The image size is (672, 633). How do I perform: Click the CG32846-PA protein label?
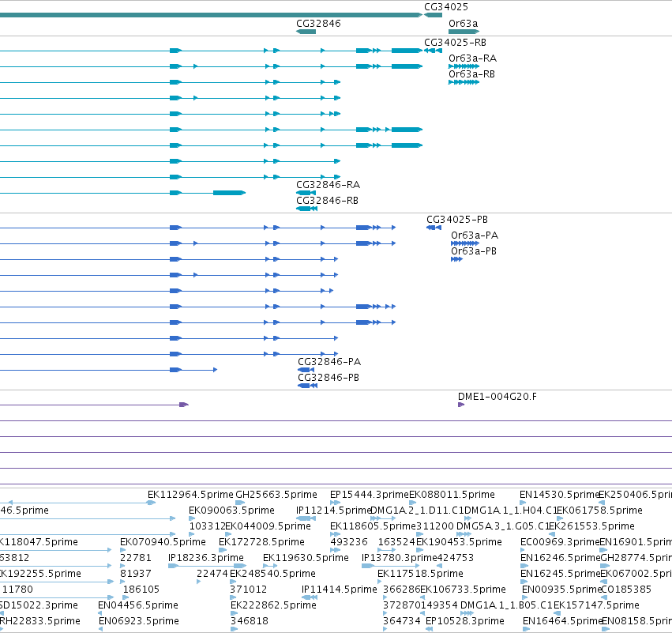(x=329, y=362)
